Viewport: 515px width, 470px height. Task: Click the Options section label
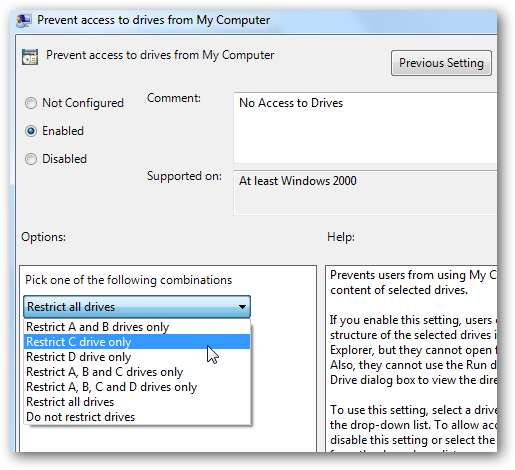[43, 237]
